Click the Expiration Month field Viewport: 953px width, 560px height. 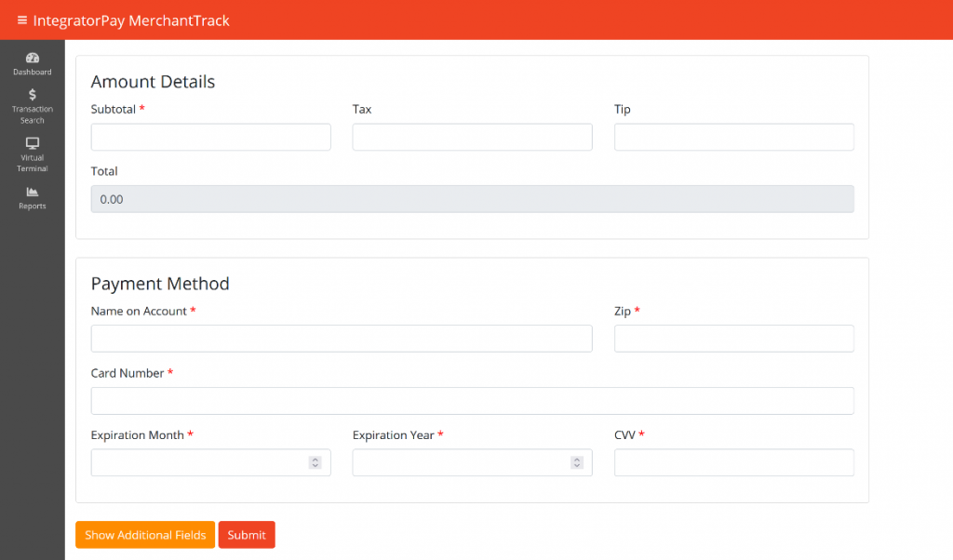(195, 462)
